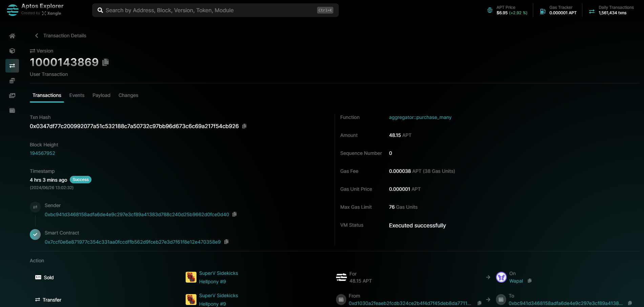This screenshot has width=644, height=307.
Task: Open the aggregator::purchase_many function link
Action: [420, 117]
